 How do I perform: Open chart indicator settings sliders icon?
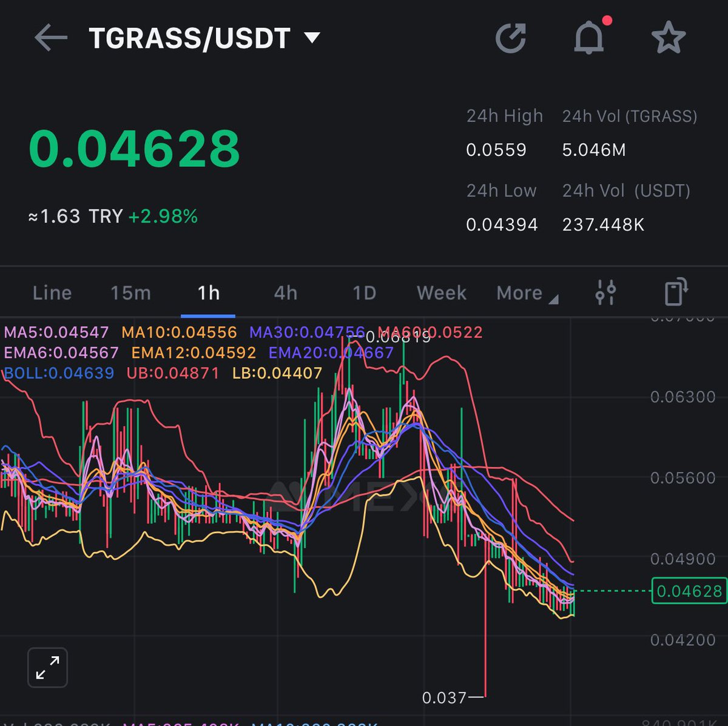(x=605, y=292)
